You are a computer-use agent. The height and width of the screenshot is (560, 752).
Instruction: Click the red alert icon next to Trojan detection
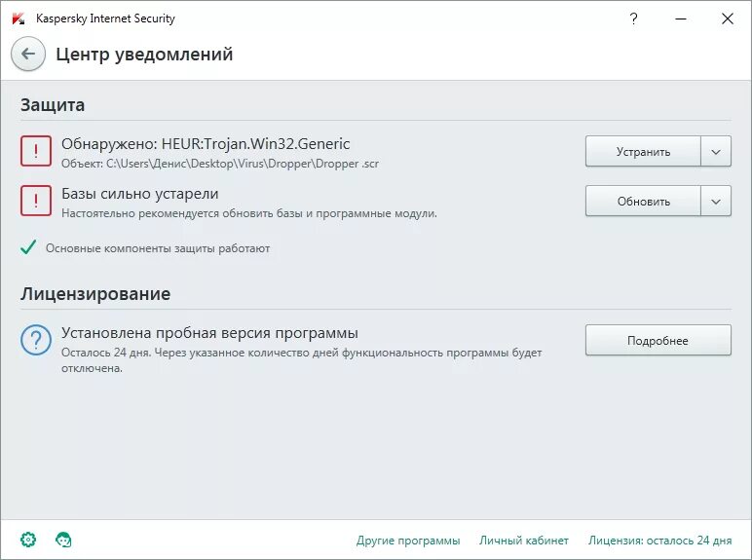[36, 151]
